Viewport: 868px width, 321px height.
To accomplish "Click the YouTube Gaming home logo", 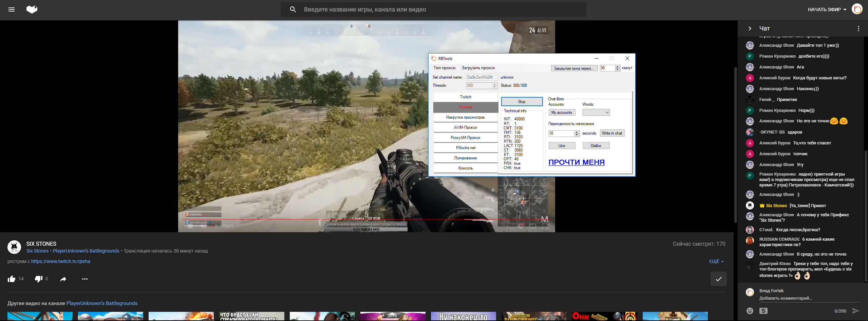I will click(x=32, y=9).
